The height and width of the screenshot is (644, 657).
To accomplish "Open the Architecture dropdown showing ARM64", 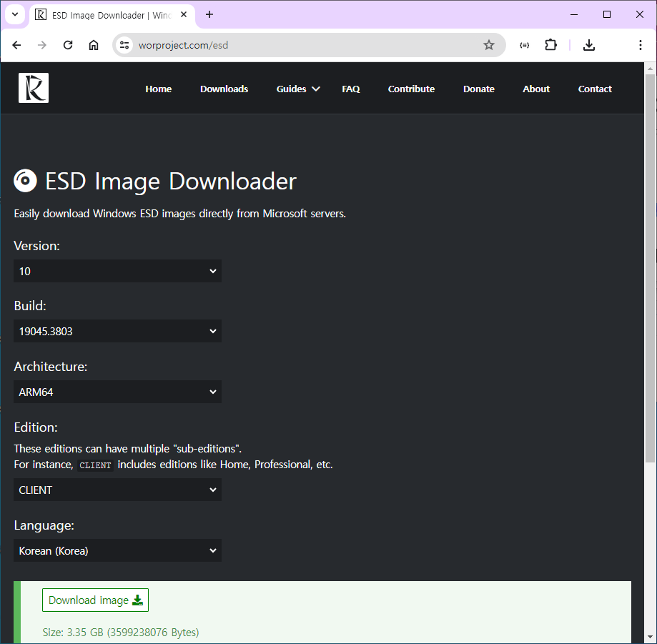I will [117, 392].
